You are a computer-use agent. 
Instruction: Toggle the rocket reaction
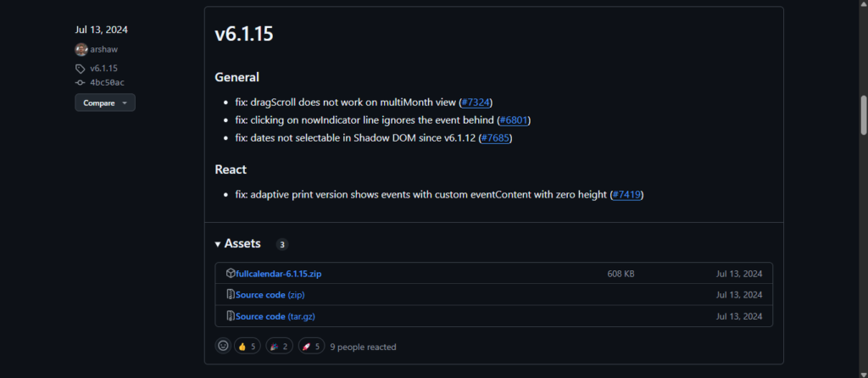click(x=311, y=347)
